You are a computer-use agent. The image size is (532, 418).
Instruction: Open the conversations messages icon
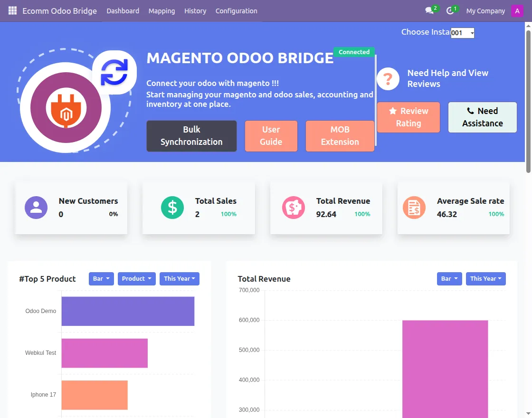429,11
